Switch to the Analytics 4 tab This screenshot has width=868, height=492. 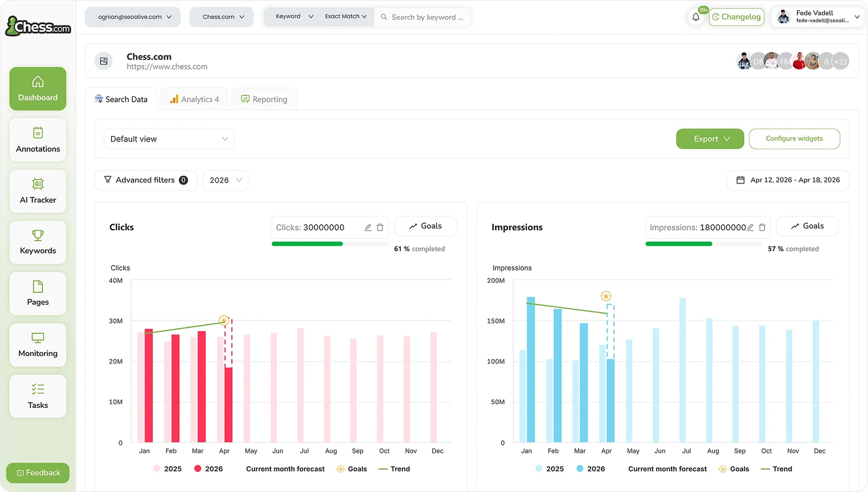pos(194,99)
